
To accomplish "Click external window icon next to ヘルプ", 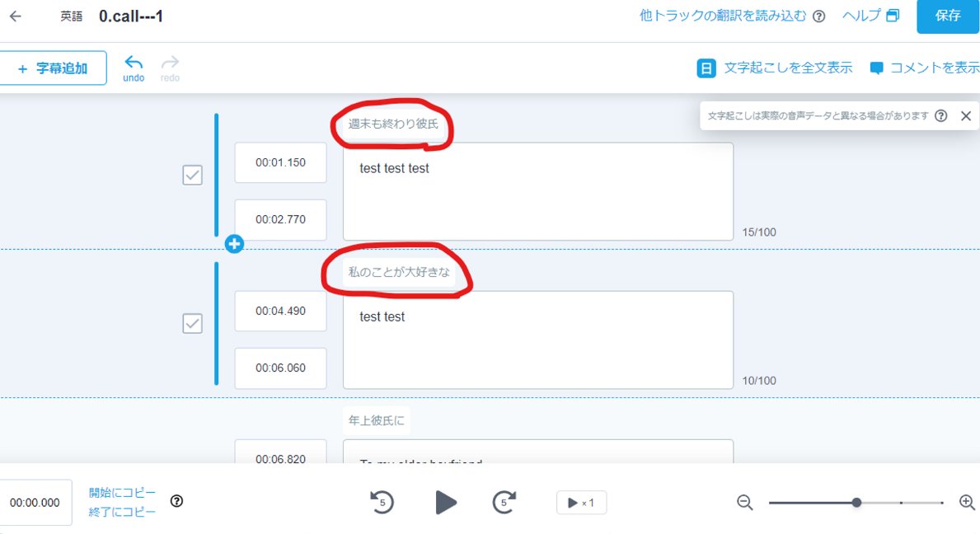I will coord(893,16).
